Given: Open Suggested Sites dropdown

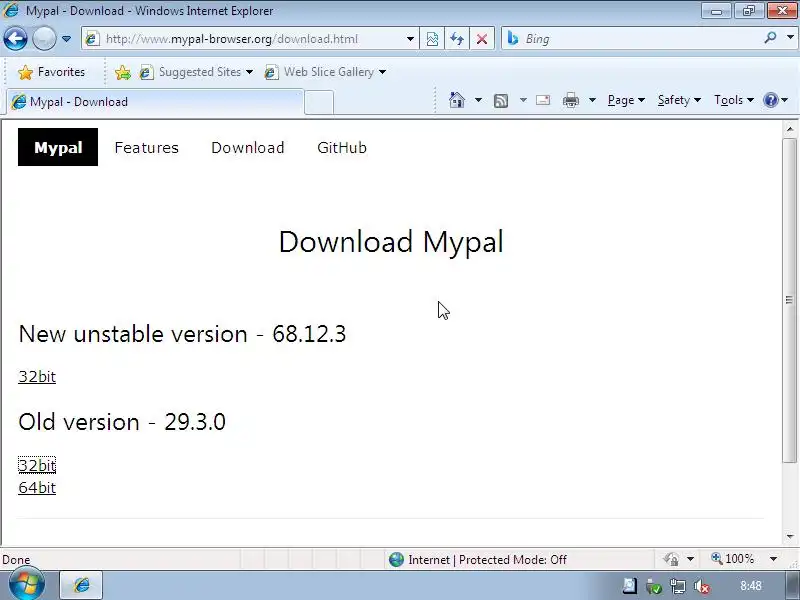Looking at the screenshot, I should 196,72.
